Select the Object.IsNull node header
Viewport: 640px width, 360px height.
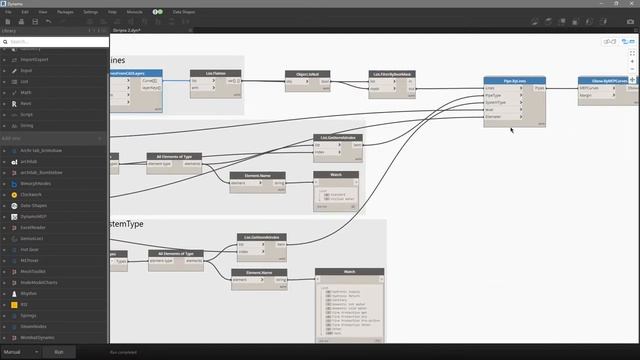point(308,74)
